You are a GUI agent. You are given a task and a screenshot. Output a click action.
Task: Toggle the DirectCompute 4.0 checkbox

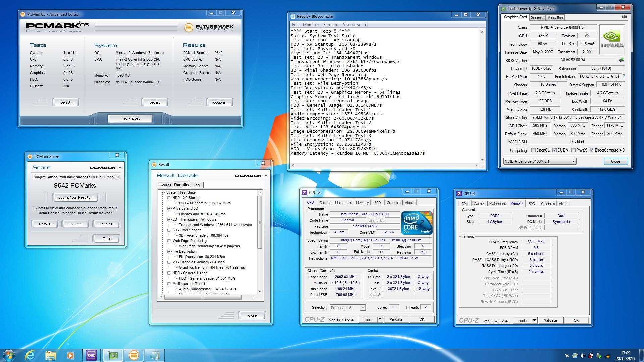(x=592, y=150)
